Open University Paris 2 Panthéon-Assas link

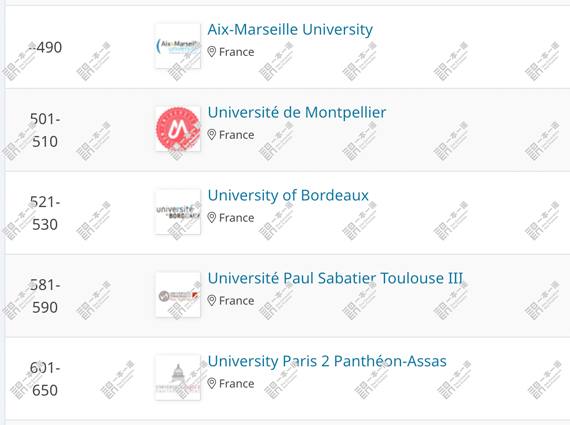327,361
